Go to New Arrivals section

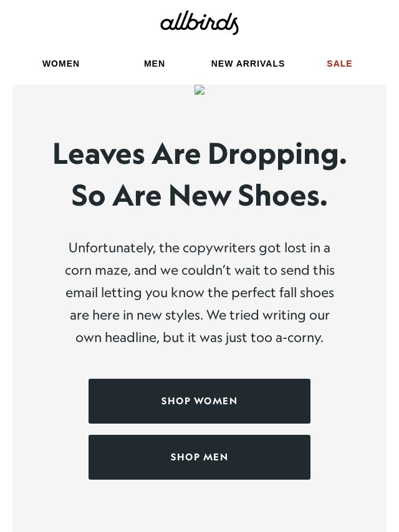(x=248, y=64)
